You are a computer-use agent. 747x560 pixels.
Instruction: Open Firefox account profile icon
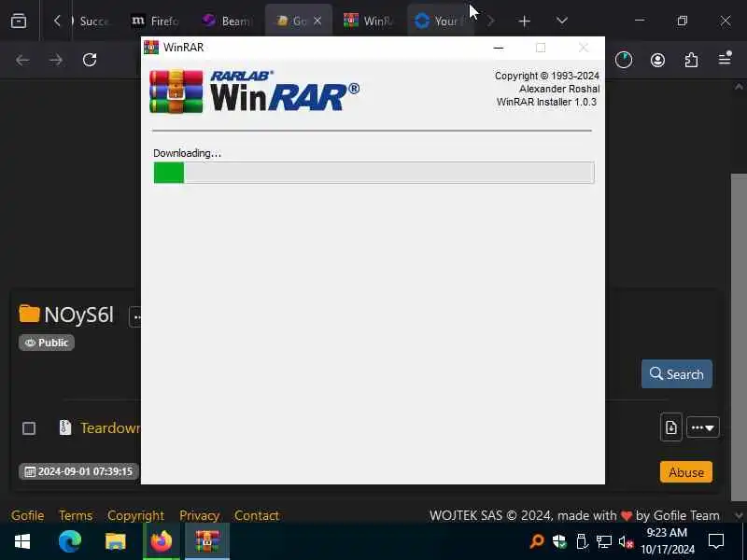point(657,60)
